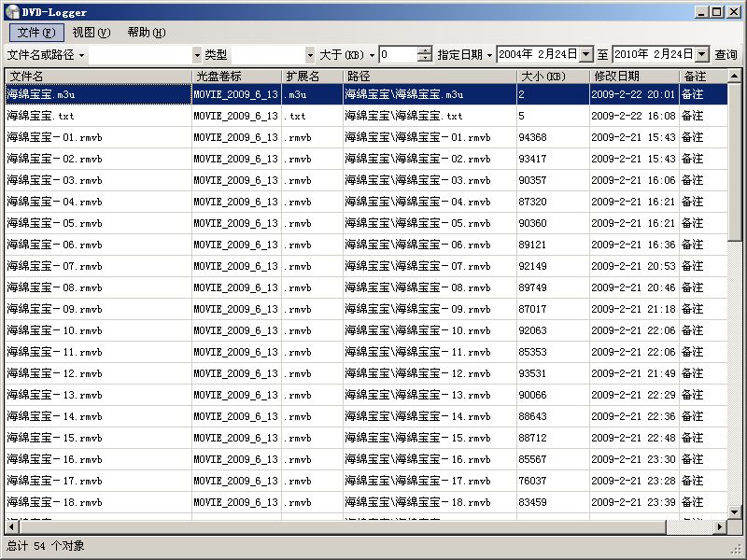The width and height of the screenshot is (747, 560).
Task: Open the 帮助(H) menu
Action: click(x=147, y=33)
